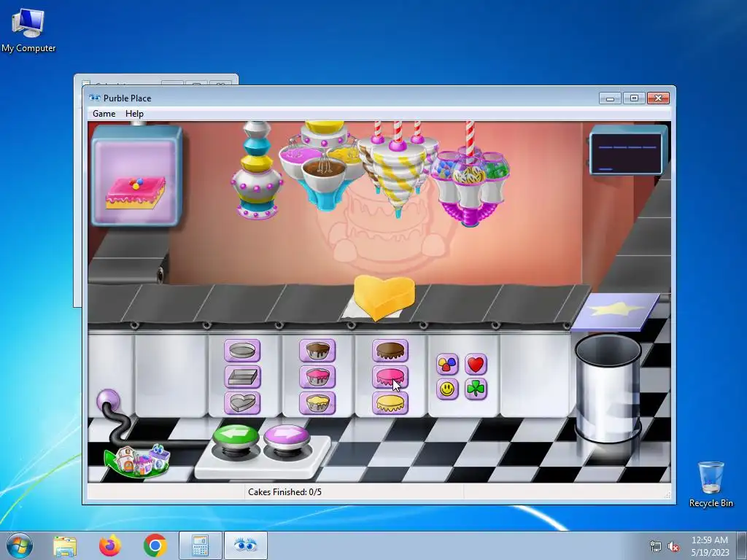Click the star shipping platform
Viewport: 747px width, 560px height.
[x=614, y=311]
